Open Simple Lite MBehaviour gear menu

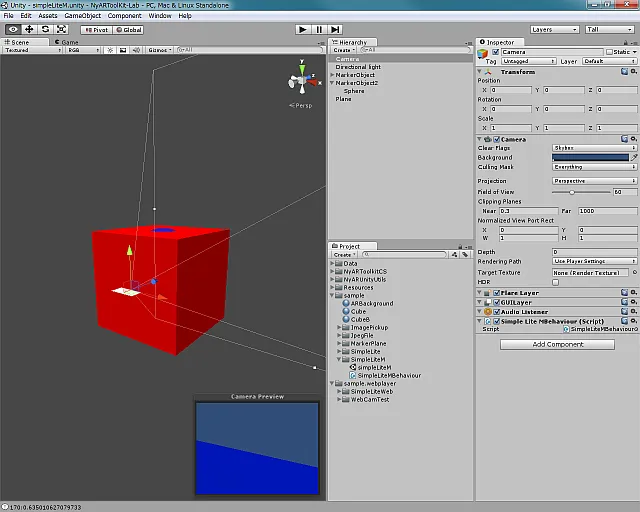pos(633,321)
